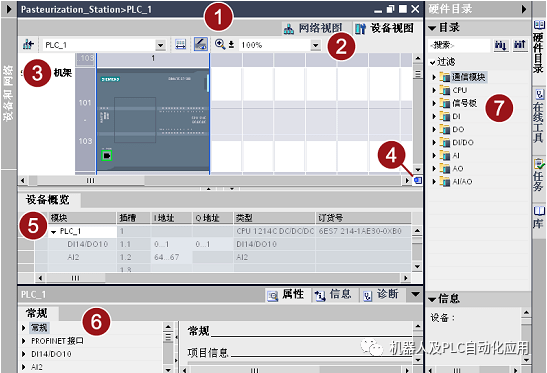Click the 机架 rack label
Viewport: 547px width, 373px height.
(x=63, y=73)
